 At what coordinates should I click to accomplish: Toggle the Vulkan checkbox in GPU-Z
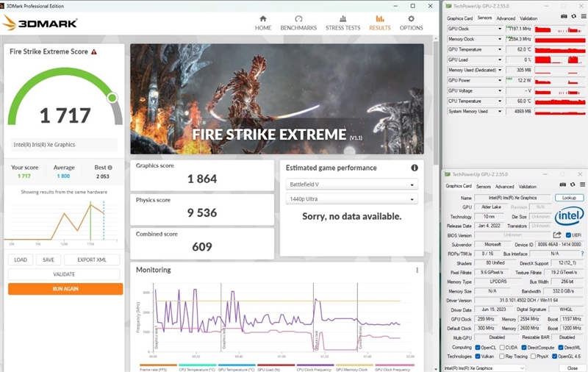pyautogui.click(x=478, y=357)
